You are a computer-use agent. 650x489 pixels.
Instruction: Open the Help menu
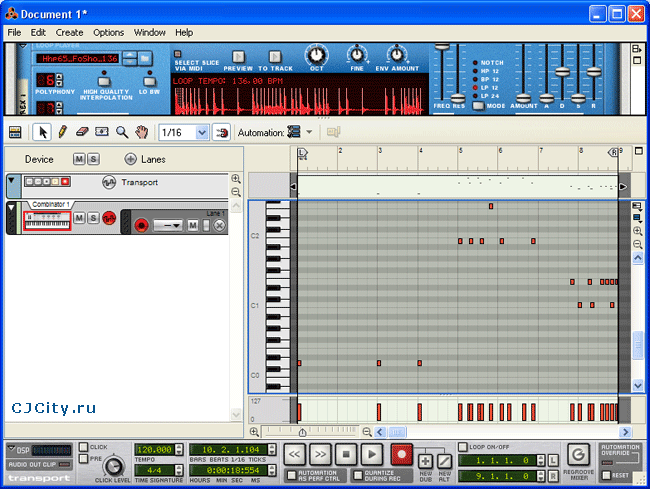(184, 32)
